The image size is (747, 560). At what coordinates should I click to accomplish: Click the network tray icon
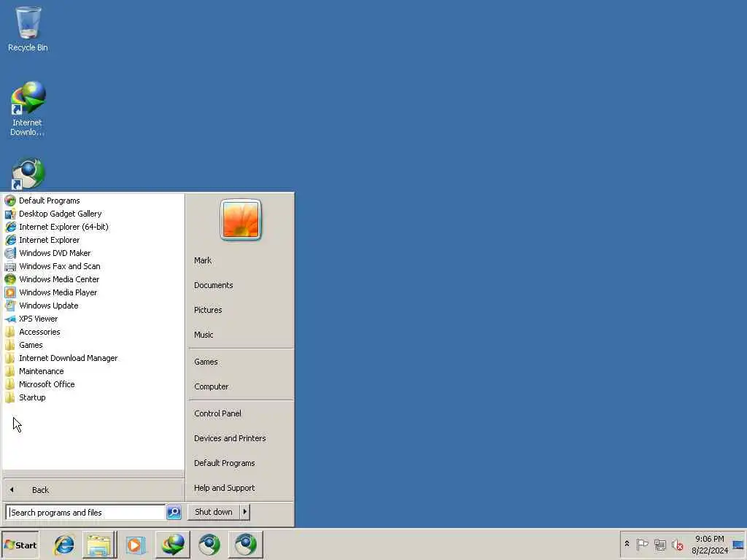tap(659, 544)
